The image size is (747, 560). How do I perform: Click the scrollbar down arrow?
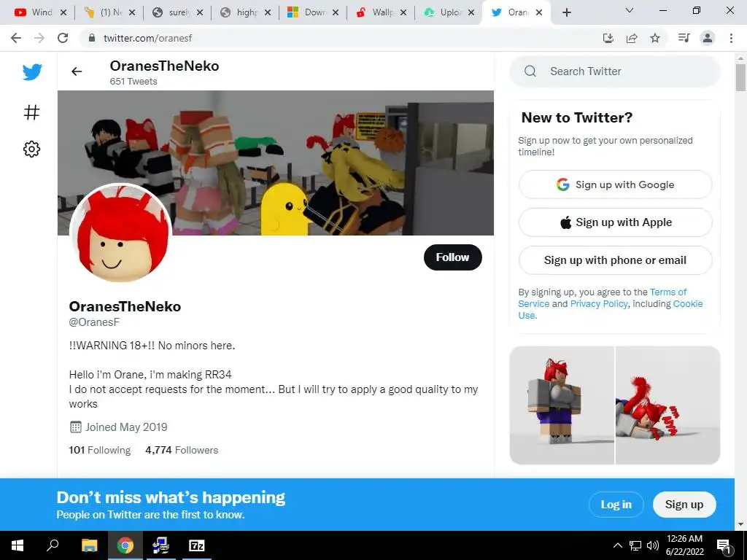pos(740,525)
